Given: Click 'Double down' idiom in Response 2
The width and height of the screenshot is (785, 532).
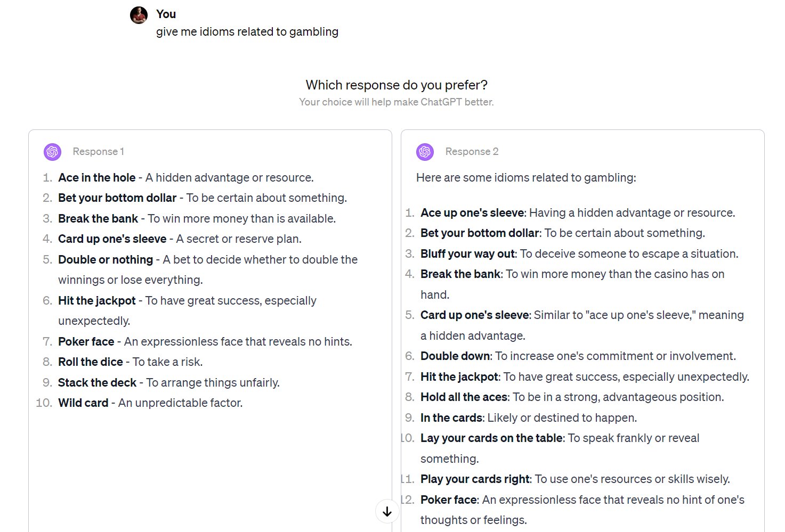Looking at the screenshot, I should (455, 356).
